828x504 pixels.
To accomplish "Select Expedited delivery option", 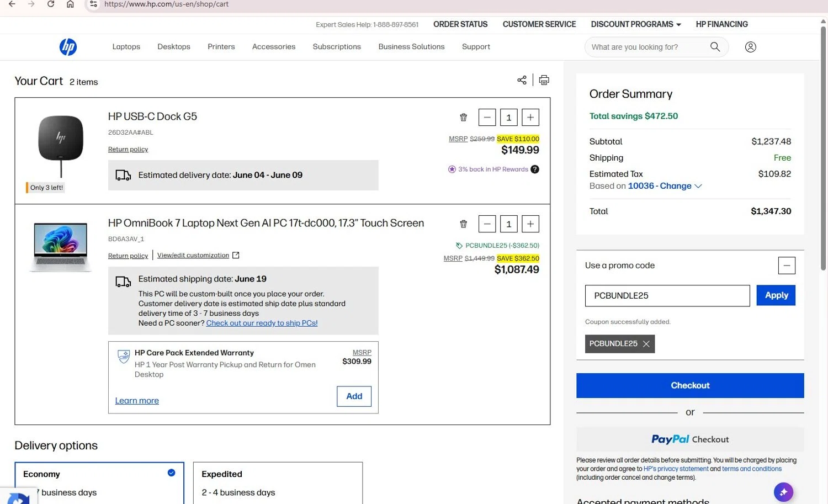I will point(278,483).
